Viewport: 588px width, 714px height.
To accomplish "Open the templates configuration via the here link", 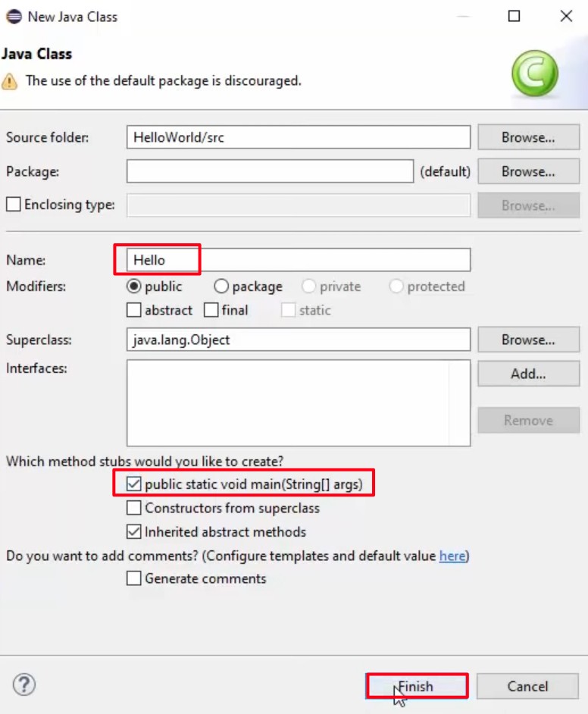I will click(452, 556).
